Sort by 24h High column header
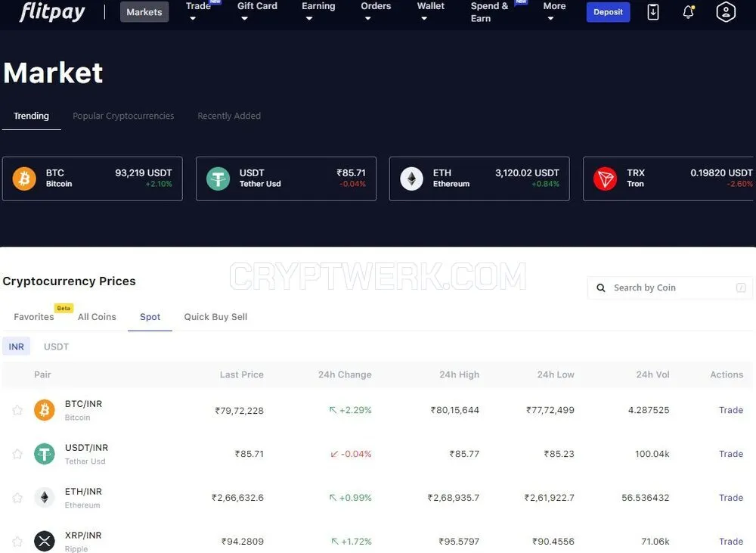 [459, 374]
